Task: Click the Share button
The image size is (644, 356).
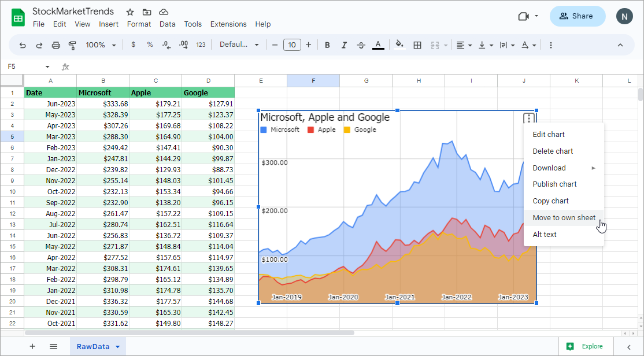Action: point(578,16)
